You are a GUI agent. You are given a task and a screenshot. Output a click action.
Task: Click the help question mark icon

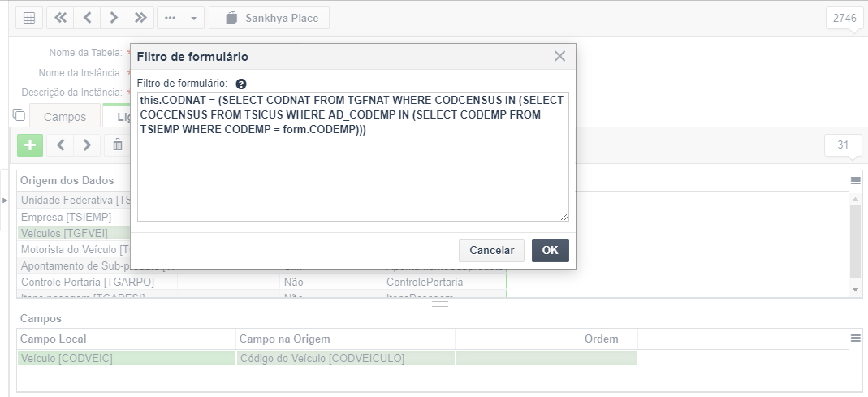click(x=241, y=84)
